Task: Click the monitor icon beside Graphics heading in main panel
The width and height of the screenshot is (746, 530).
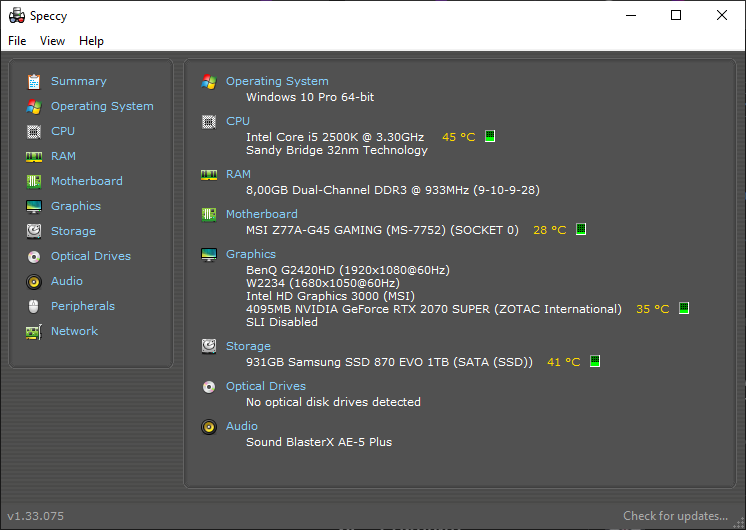Action: 209,255
